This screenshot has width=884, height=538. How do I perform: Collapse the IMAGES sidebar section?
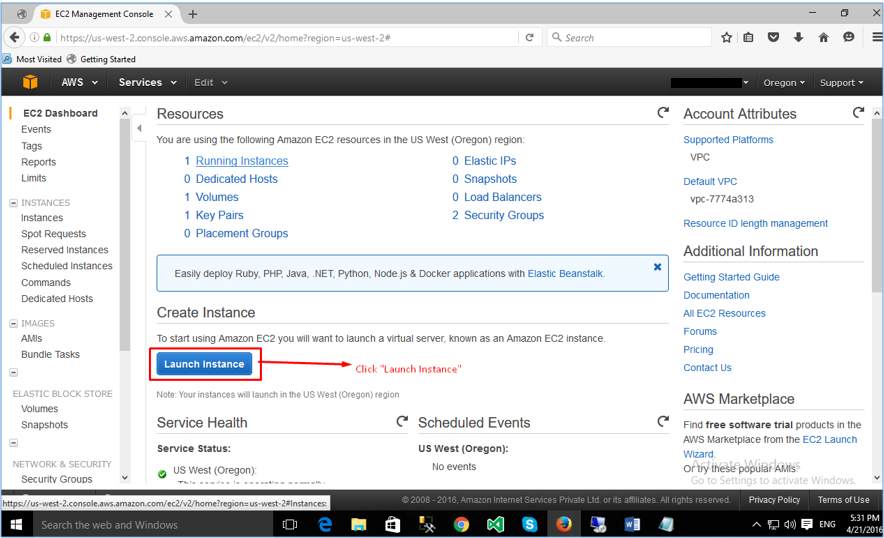[x=14, y=323]
